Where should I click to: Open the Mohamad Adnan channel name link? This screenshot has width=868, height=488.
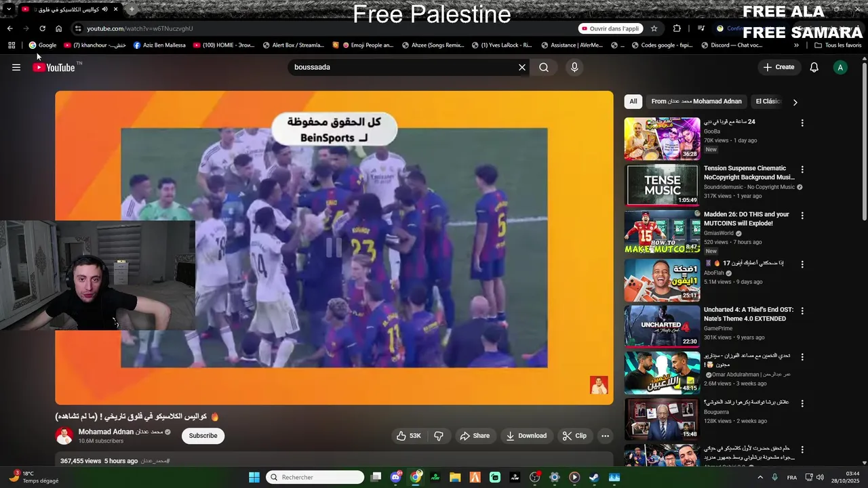[120, 432]
